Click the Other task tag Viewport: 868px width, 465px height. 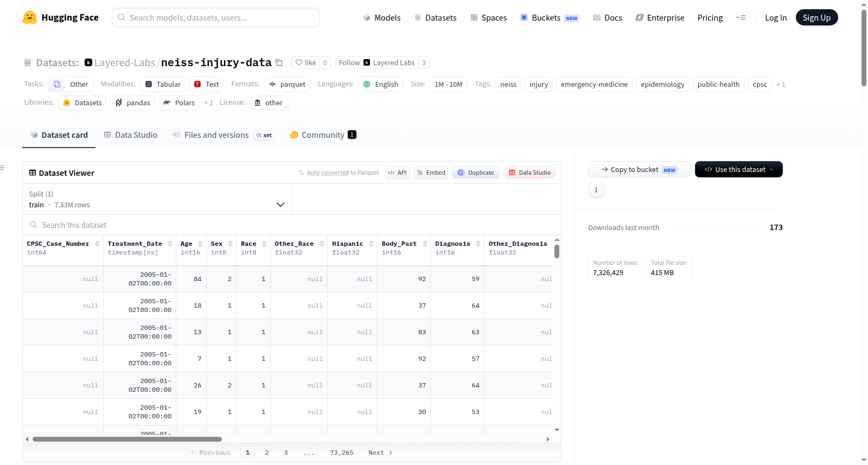pyautogui.click(x=71, y=84)
